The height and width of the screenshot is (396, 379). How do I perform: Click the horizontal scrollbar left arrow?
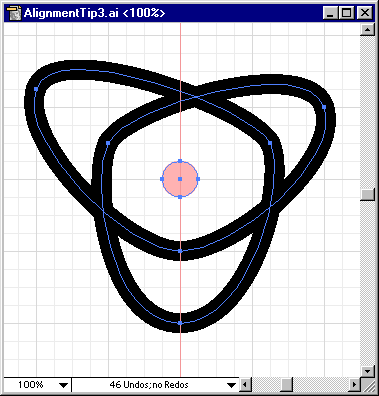click(x=245, y=385)
